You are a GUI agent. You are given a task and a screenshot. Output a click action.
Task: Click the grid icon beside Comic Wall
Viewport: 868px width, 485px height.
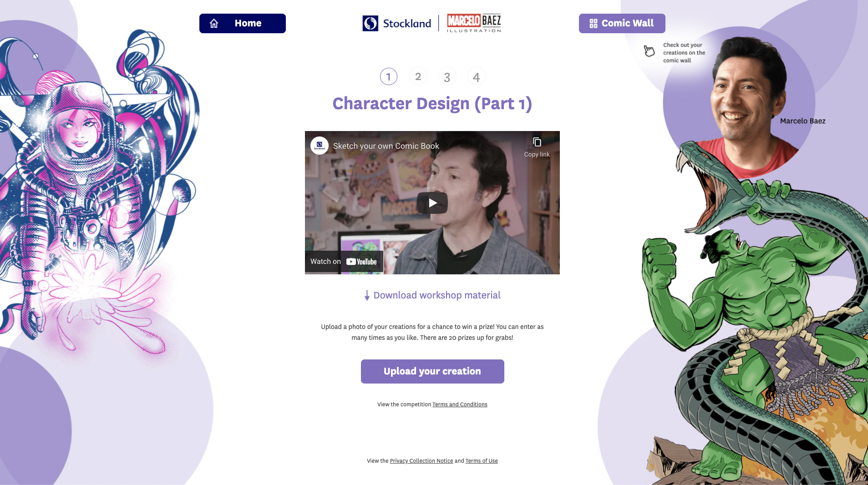pos(594,23)
